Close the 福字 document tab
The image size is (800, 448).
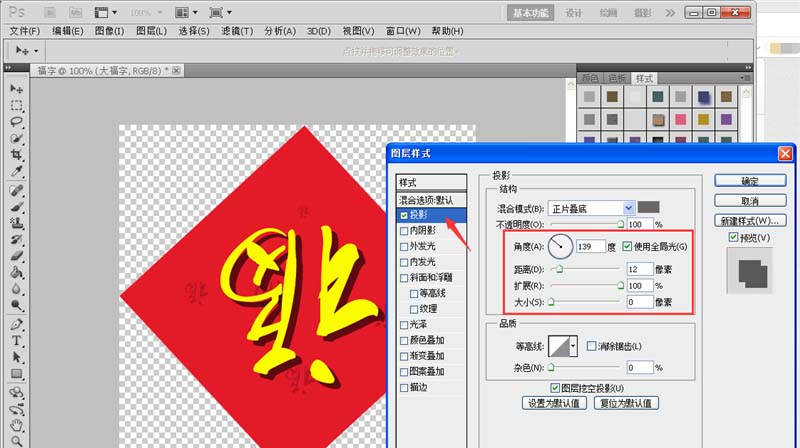tap(176, 70)
